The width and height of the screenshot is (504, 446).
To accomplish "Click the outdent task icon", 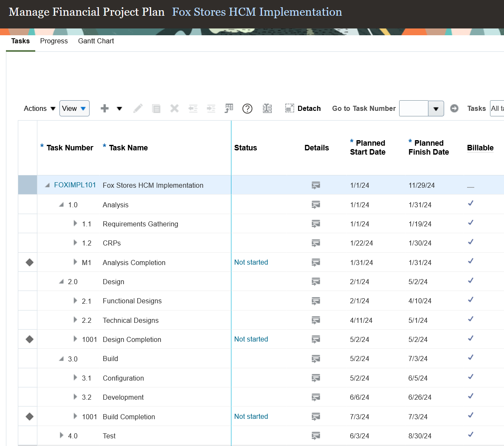I will click(x=193, y=108).
